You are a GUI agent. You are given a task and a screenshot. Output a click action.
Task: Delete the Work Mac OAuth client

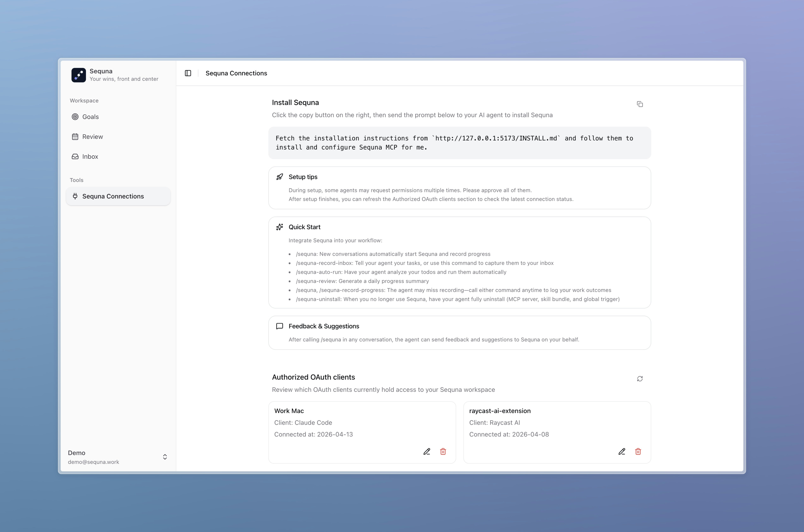tap(443, 452)
